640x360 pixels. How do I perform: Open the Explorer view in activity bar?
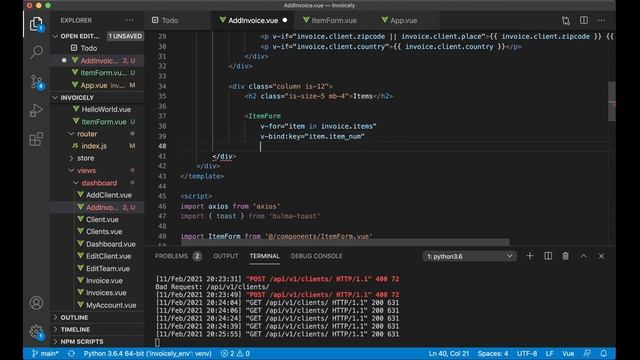coord(36,24)
